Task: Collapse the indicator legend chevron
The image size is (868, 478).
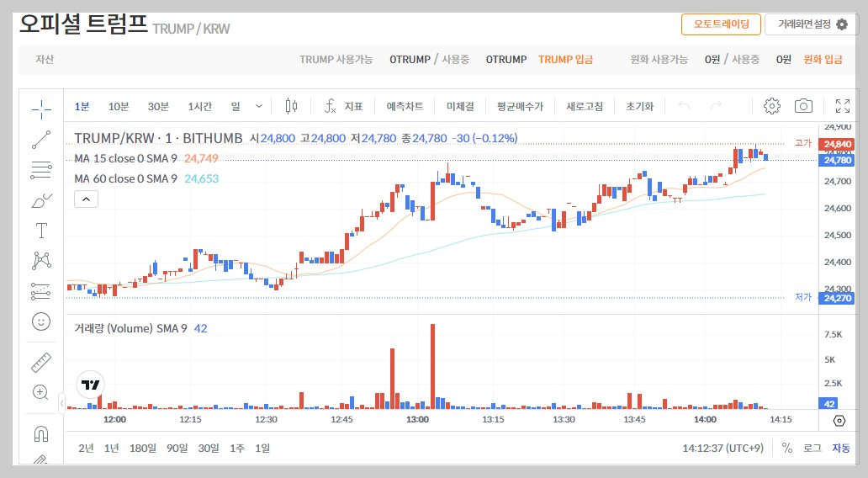Action: 87,199
